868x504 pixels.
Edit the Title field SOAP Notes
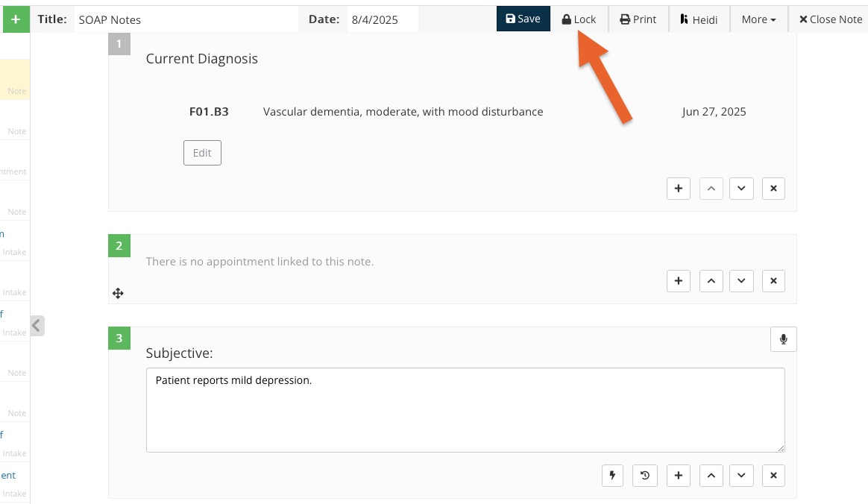pos(186,19)
